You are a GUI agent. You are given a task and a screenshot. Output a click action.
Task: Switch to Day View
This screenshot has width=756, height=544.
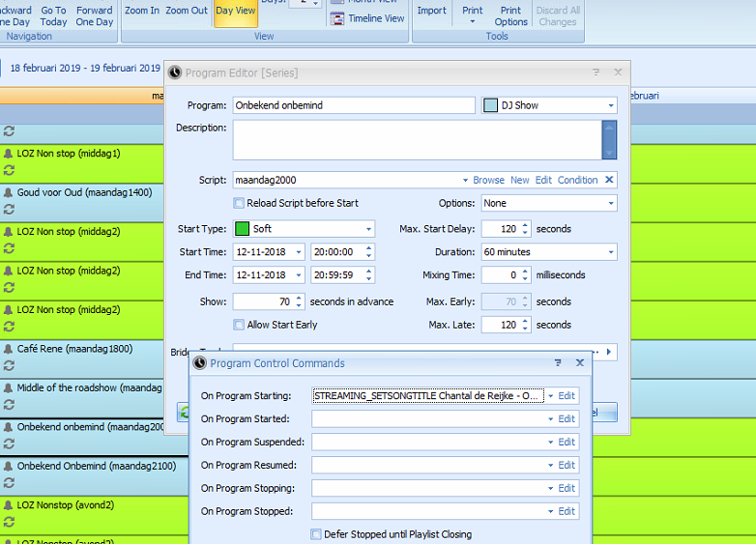235,12
